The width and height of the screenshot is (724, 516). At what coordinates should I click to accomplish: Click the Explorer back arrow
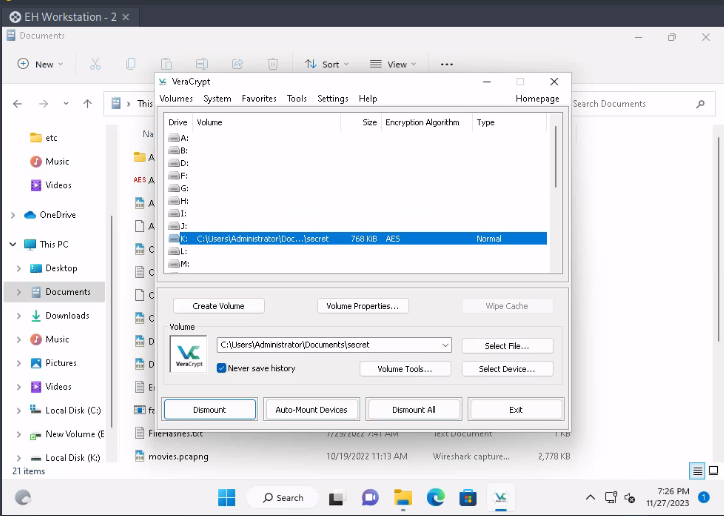(x=17, y=103)
